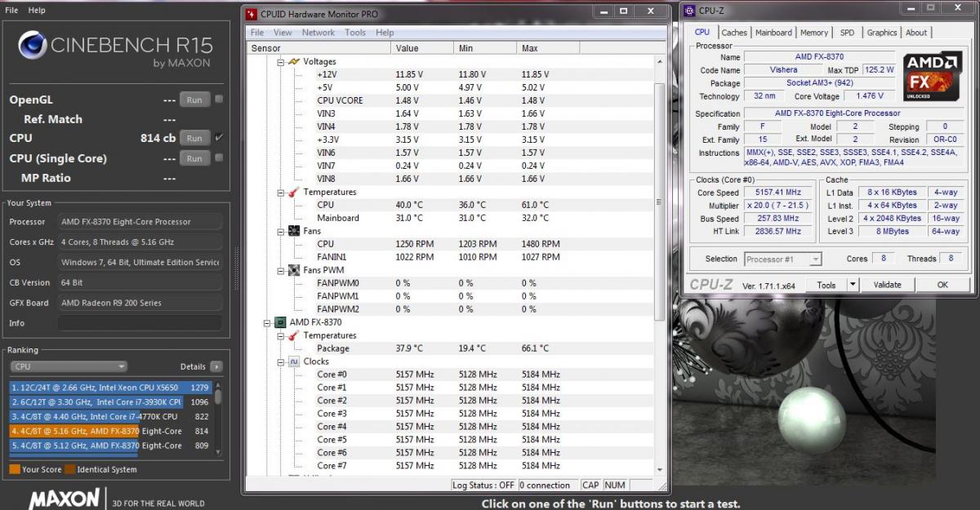Click the Validate button in CPU-Z
Viewport: 980px width, 510px height.
pos(887,285)
